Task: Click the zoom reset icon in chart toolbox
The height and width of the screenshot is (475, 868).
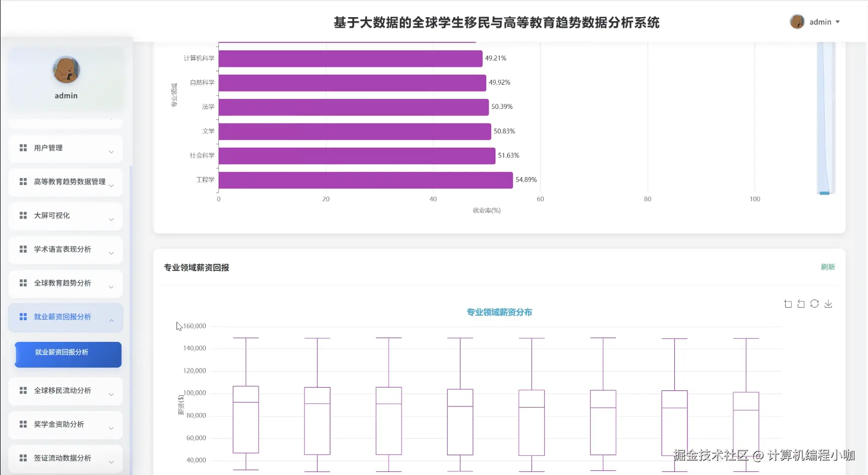Action: click(801, 304)
